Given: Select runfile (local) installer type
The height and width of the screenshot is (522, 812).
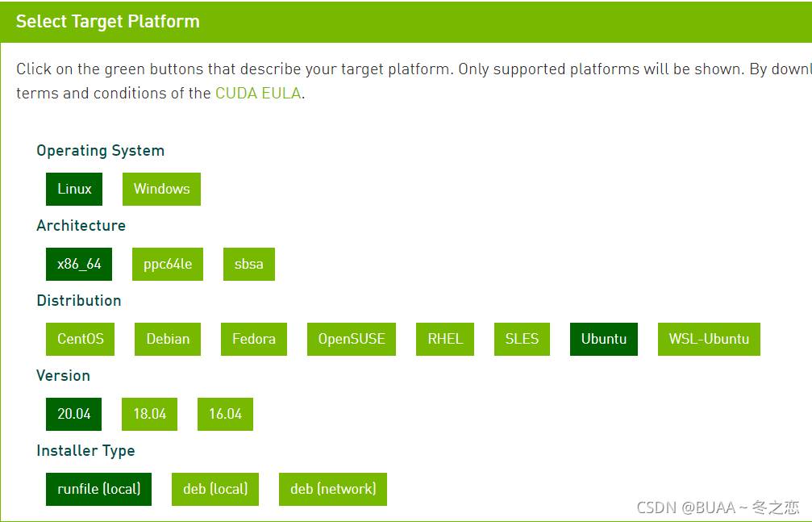Looking at the screenshot, I should [x=99, y=490].
